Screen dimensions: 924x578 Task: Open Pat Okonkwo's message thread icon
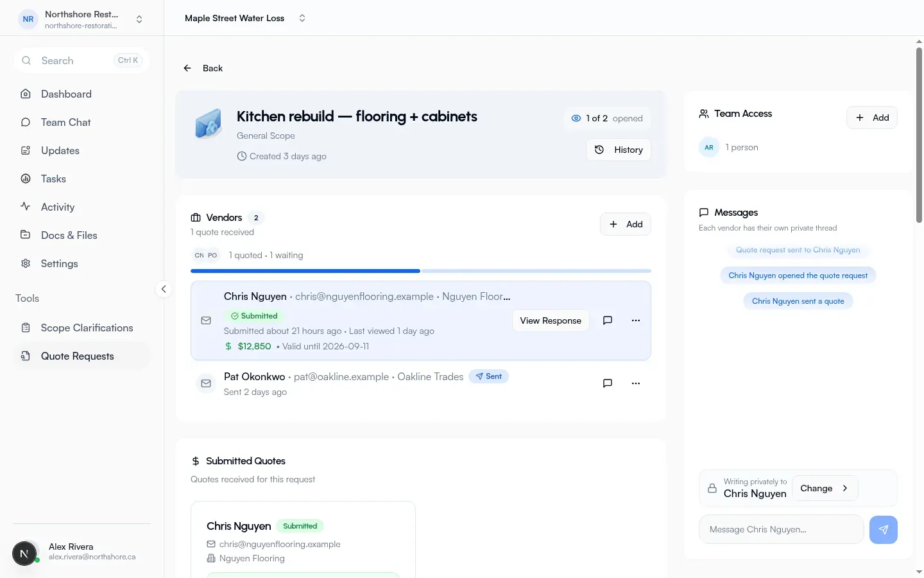[607, 383]
